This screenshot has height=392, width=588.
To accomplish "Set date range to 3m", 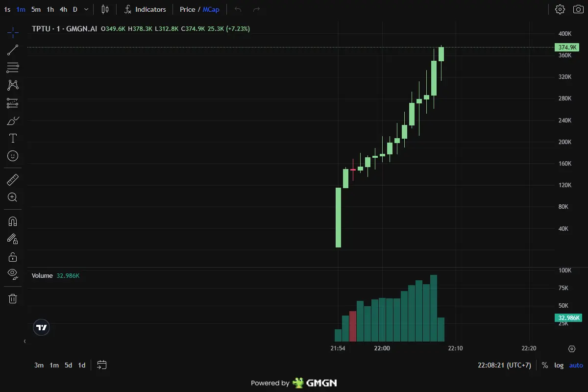I will pos(39,365).
